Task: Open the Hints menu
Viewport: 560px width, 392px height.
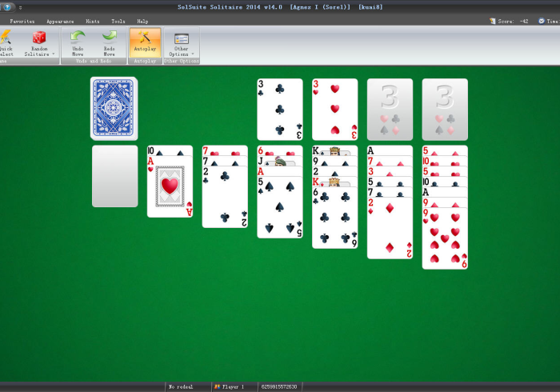Action: coord(93,22)
